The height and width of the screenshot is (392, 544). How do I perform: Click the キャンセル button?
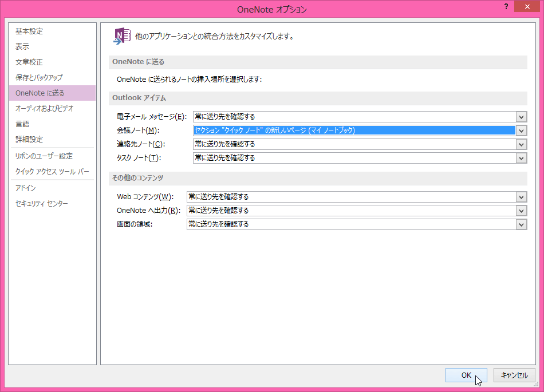point(514,375)
